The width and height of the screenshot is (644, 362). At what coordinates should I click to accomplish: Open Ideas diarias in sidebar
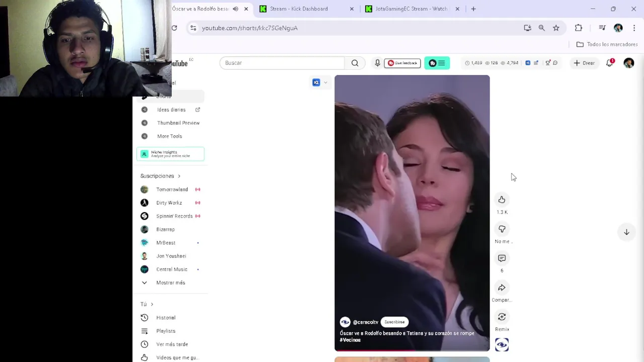171,110
